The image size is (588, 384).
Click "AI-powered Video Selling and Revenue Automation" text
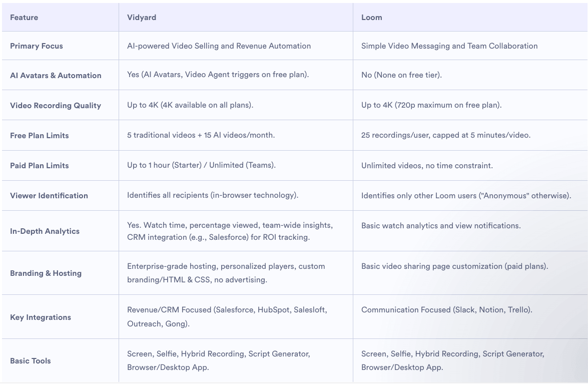pos(219,46)
